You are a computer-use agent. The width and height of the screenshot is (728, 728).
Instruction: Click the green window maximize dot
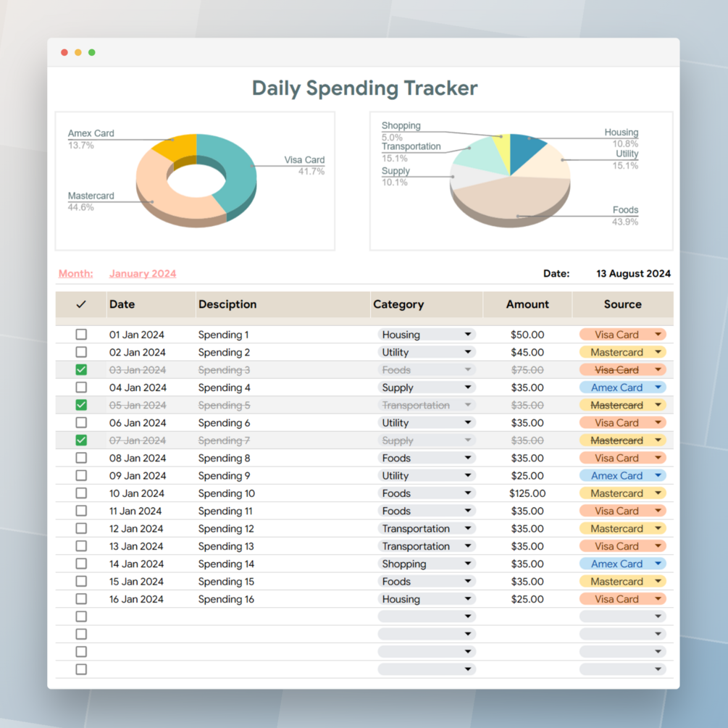tap(92, 52)
